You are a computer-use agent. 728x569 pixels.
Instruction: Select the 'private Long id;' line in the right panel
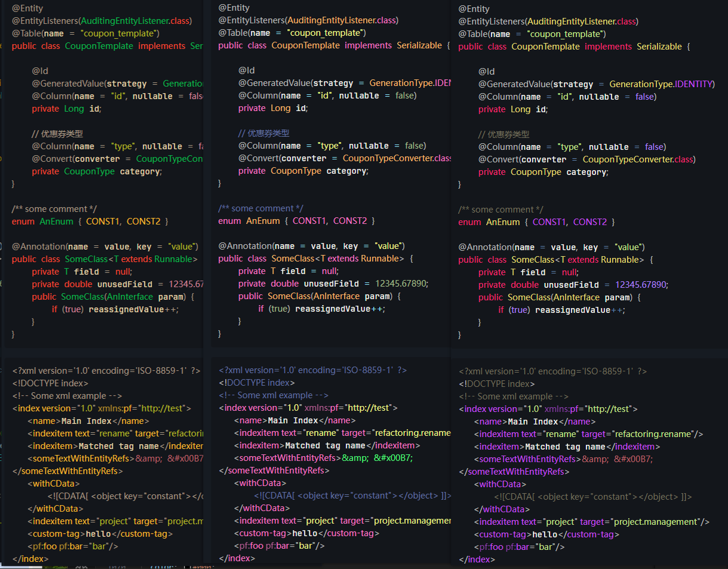[x=514, y=109]
